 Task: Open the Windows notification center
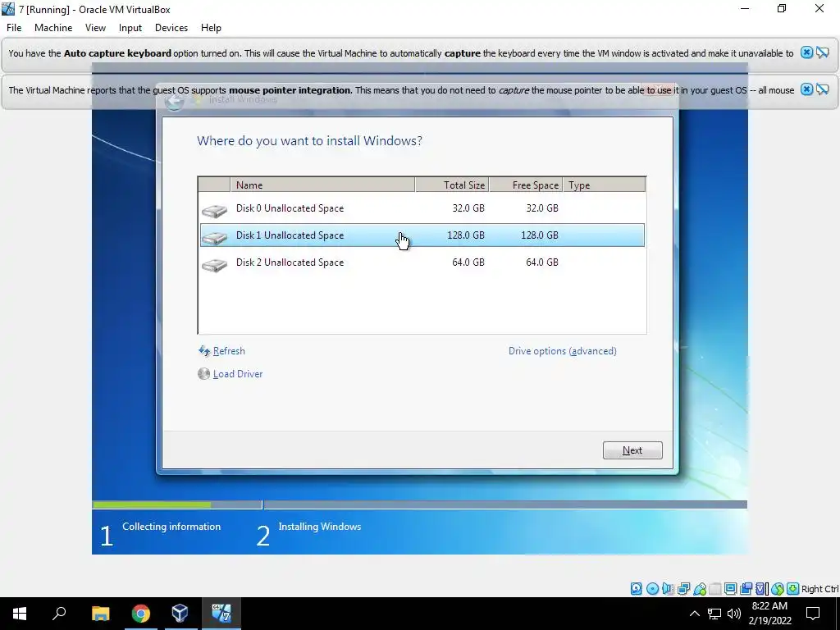click(x=813, y=614)
